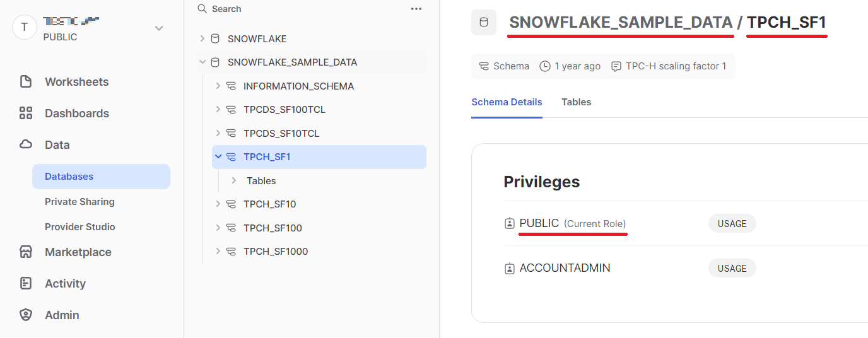Image resolution: width=868 pixels, height=338 pixels.
Task: Expand the TPCH_SF1000 schema chevron
Action: (x=218, y=251)
